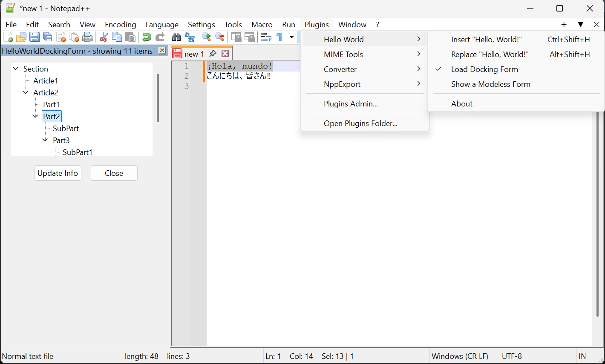Viewport: 605px width, 364px height.
Task: Open the Edit menu
Action: tap(32, 25)
